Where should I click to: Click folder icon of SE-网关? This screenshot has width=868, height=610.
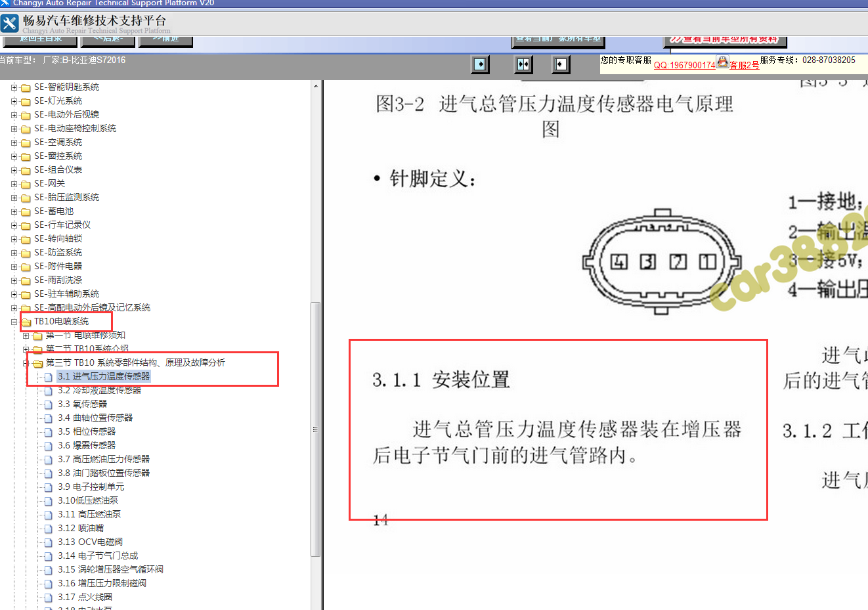click(x=26, y=184)
